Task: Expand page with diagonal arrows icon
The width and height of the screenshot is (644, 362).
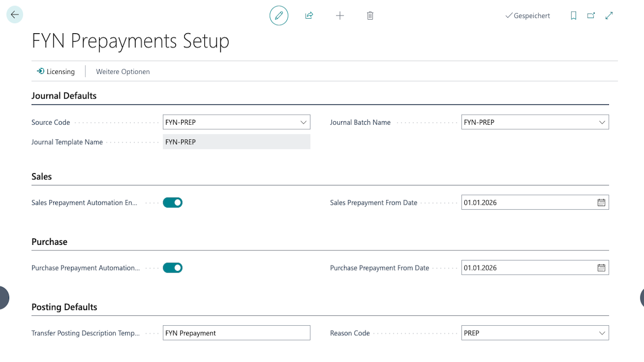Action: [609, 16]
